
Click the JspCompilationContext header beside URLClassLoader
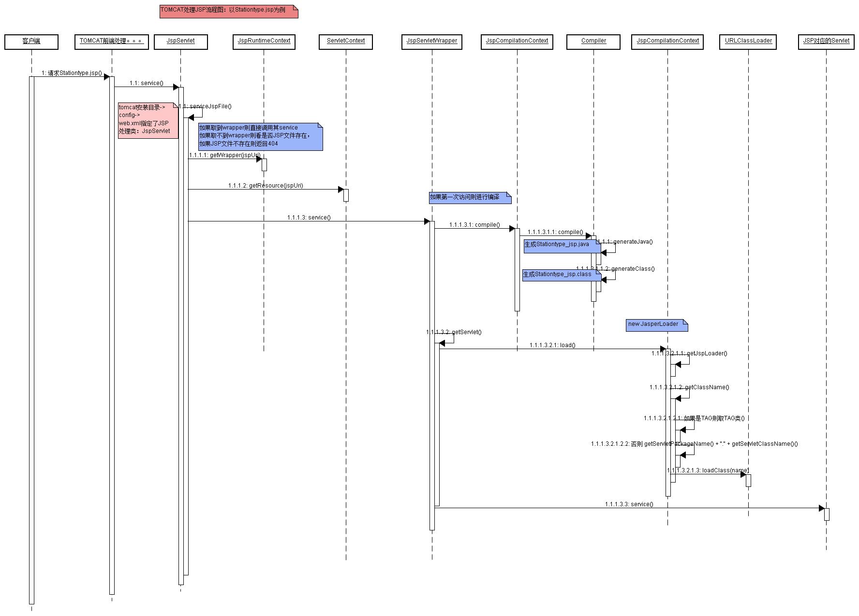[x=667, y=42]
